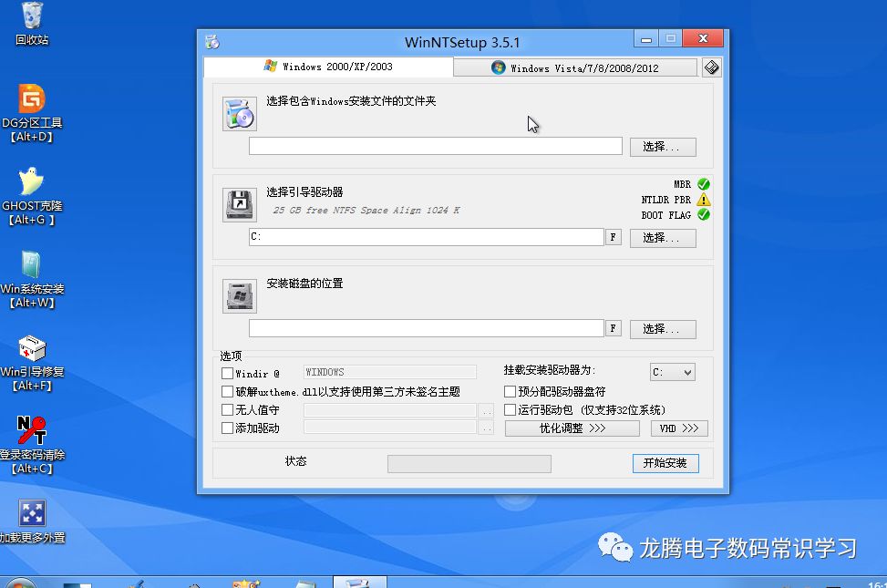The image size is (887, 588).
Task: Click the MBR green checkmark icon
Action: pyautogui.click(x=702, y=183)
